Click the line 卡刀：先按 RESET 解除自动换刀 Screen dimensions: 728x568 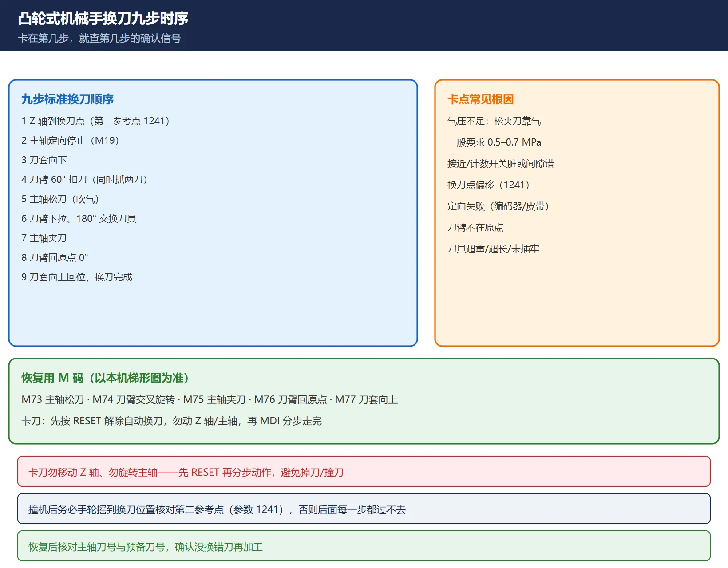[171, 421]
